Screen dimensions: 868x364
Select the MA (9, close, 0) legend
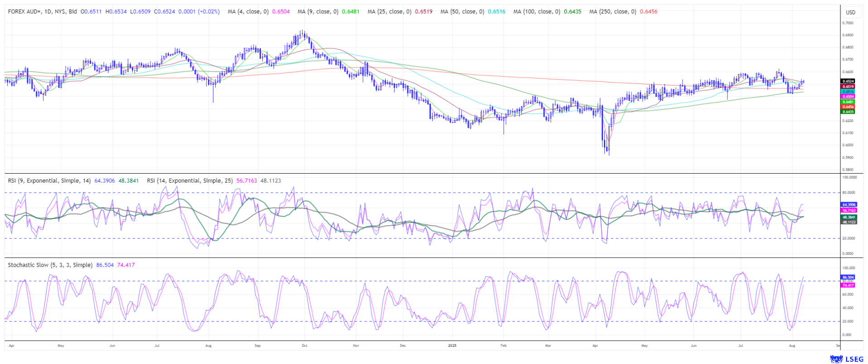[x=318, y=12]
